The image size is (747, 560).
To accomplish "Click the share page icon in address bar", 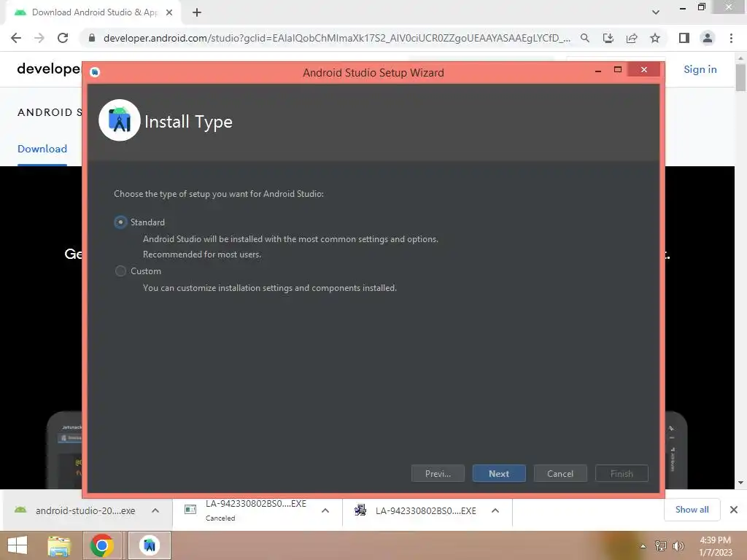I will pos(632,38).
